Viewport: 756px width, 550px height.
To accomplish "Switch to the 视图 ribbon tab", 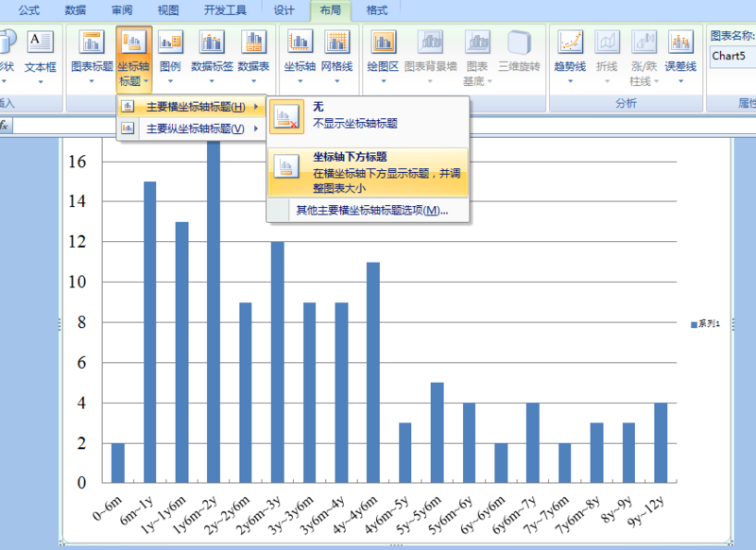I will click(x=168, y=10).
